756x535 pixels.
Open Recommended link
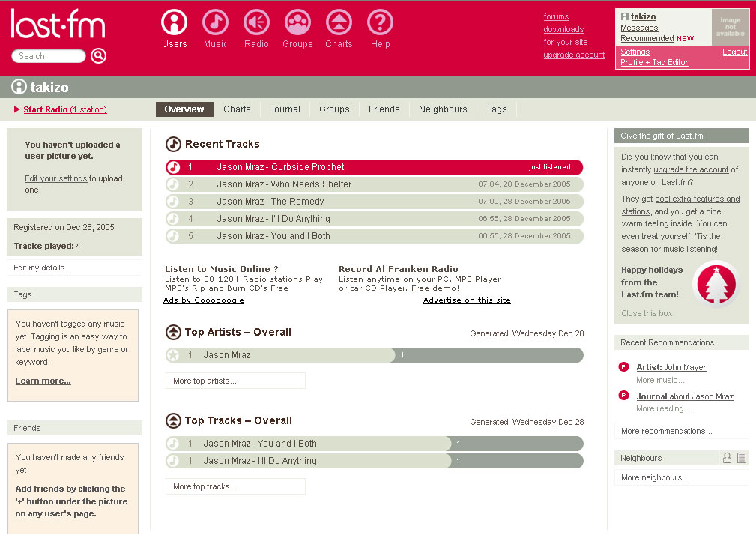click(647, 38)
